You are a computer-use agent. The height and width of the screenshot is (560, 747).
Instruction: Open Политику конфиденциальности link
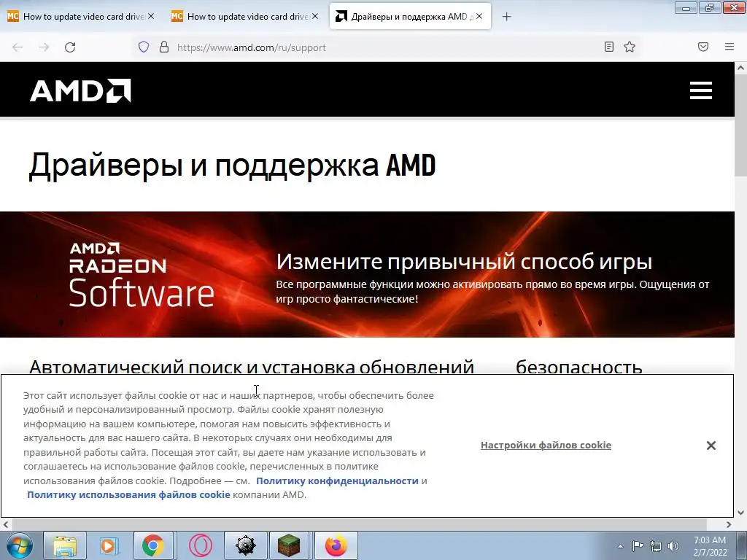tap(337, 481)
